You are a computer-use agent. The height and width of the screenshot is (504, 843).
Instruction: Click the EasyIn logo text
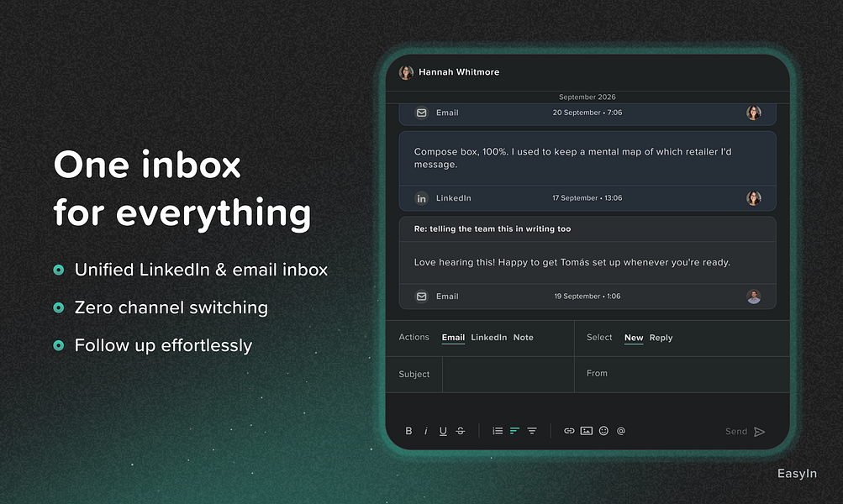[x=798, y=474]
